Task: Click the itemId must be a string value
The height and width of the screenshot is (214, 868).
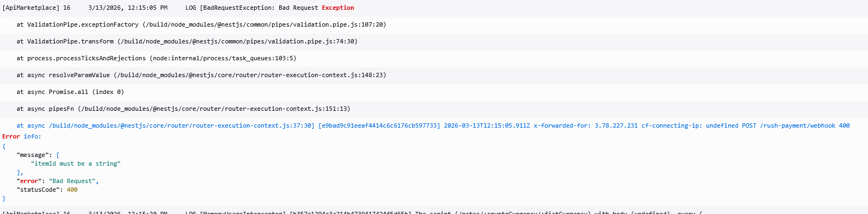Action: (x=76, y=164)
